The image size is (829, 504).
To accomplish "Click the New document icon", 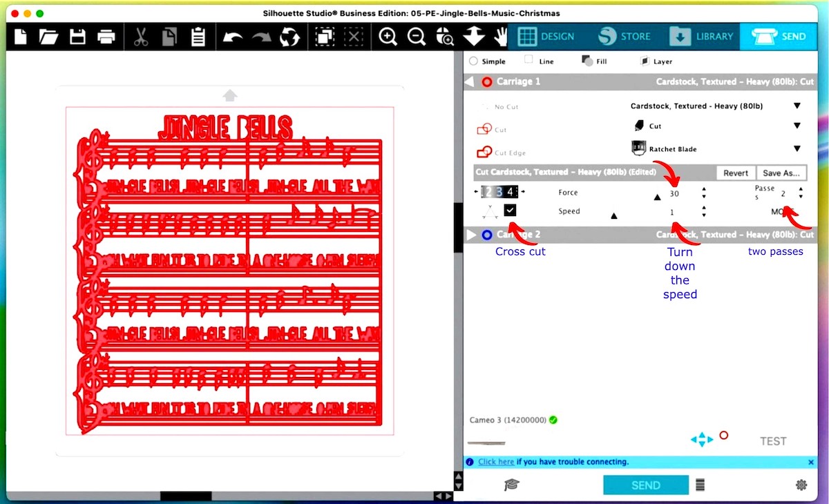I will tap(21, 37).
